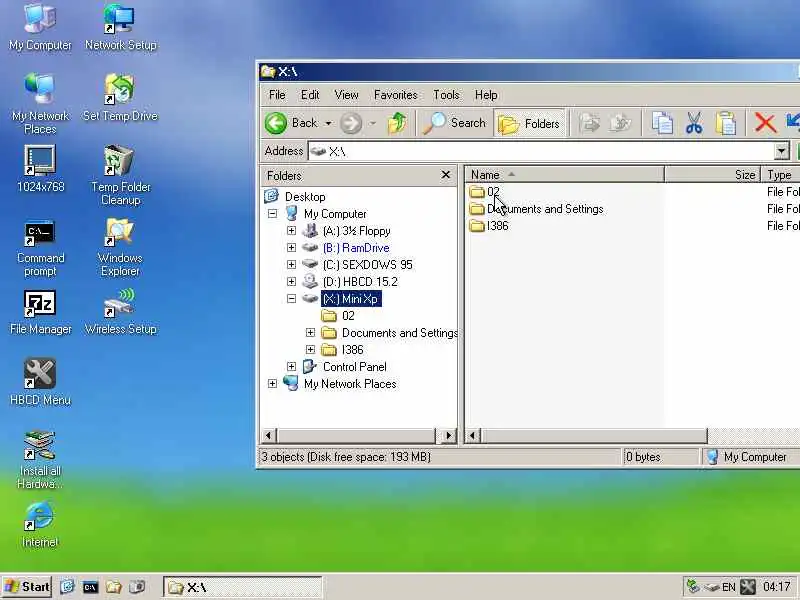This screenshot has width=800, height=600.
Task: Open the Address bar dropdown
Action: 781,152
